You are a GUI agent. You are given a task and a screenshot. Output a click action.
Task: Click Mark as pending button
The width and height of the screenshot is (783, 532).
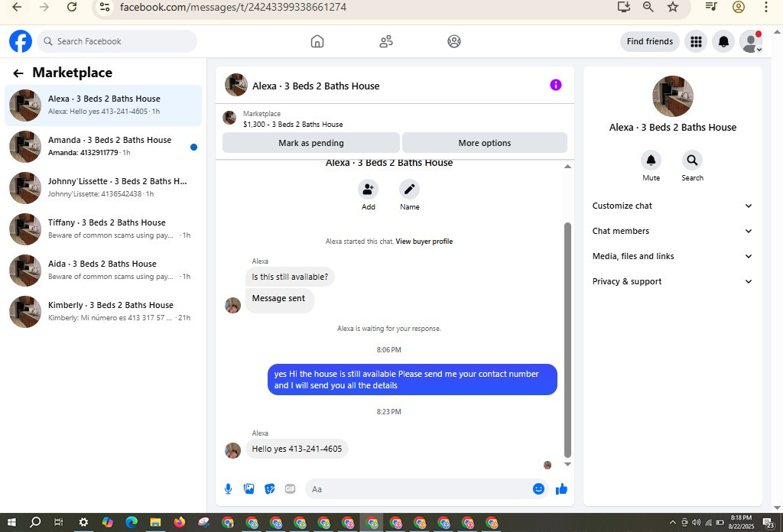point(311,143)
